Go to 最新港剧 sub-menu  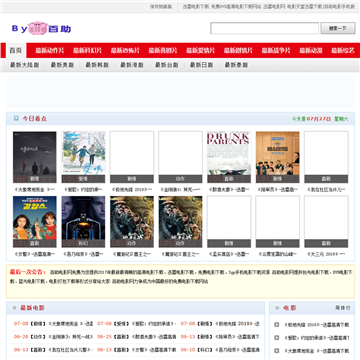tap(132, 65)
